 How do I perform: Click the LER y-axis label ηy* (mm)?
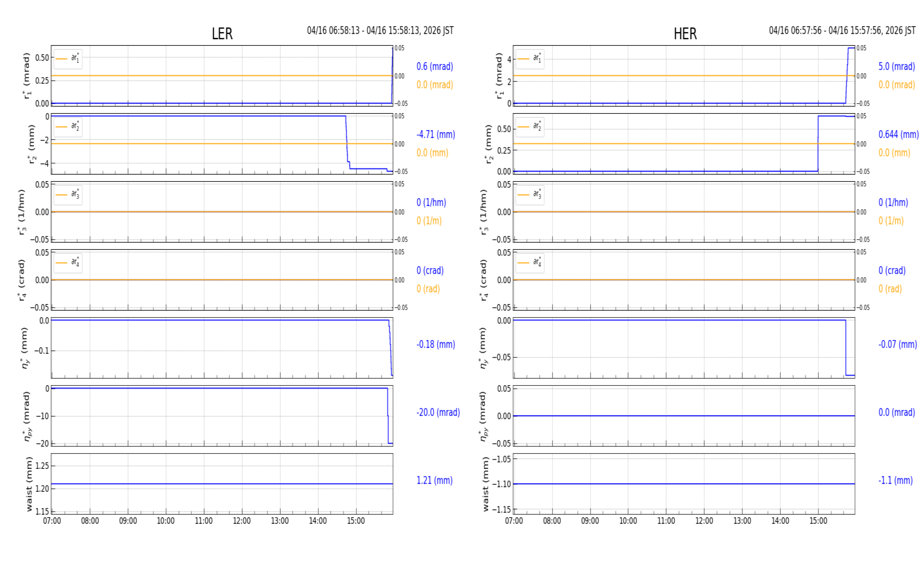point(26,348)
